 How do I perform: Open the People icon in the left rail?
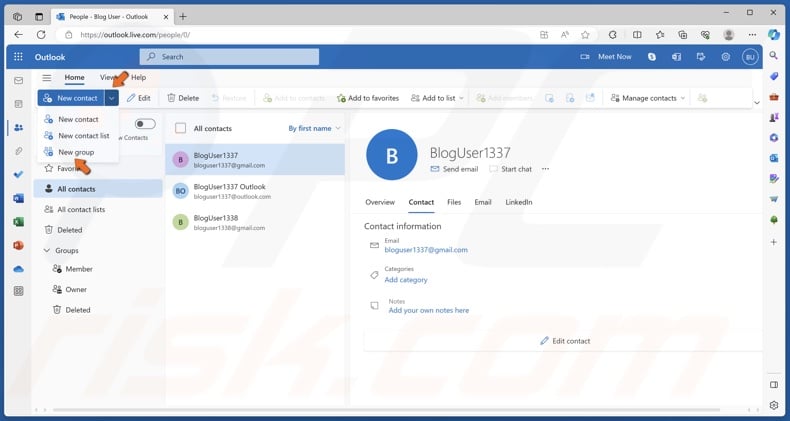click(19, 127)
